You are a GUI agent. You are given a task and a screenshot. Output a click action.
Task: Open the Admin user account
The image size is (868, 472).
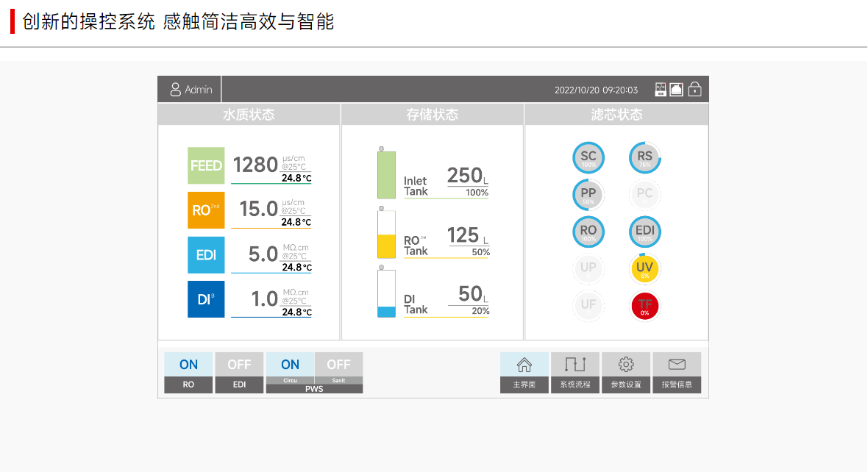coord(191,90)
